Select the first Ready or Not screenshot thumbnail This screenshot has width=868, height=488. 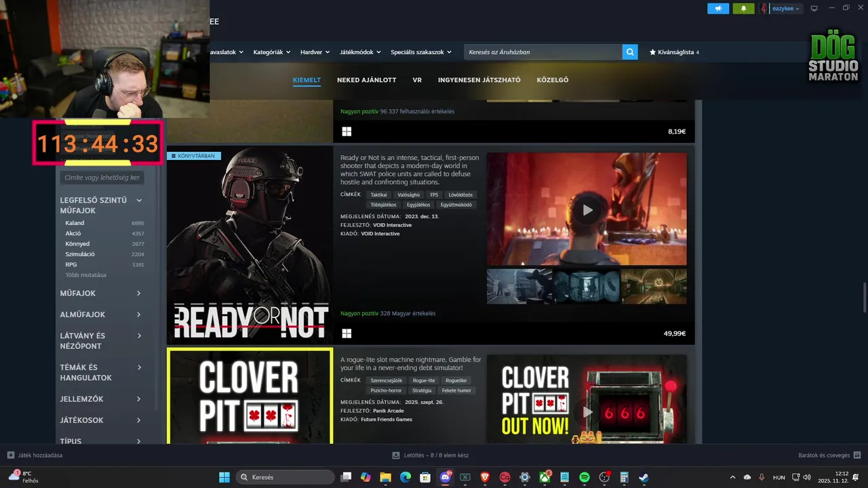pyautogui.click(x=519, y=286)
